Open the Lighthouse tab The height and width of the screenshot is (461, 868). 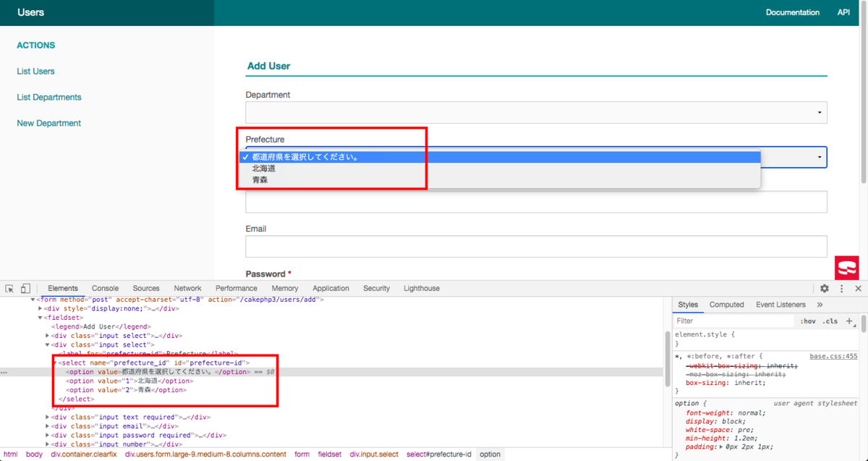422,288
